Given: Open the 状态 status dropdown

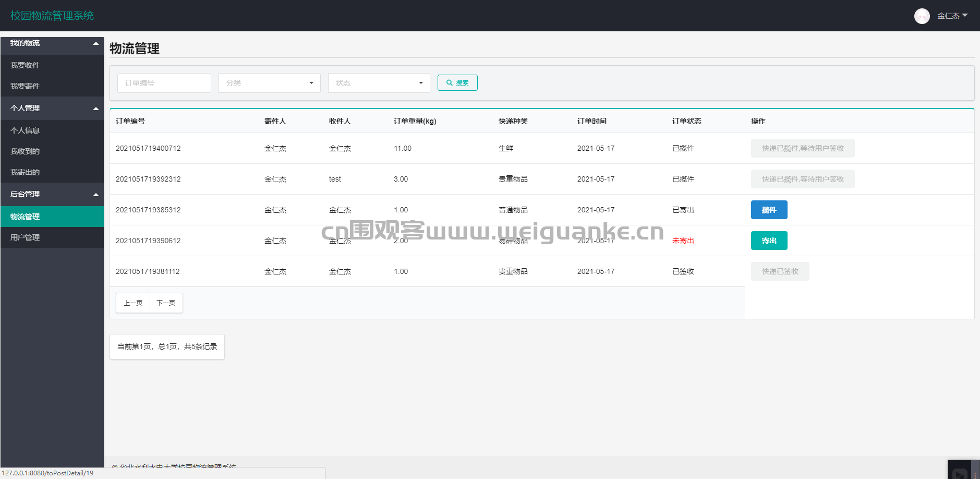Looking at the screenshot, I should pos(379,83).
